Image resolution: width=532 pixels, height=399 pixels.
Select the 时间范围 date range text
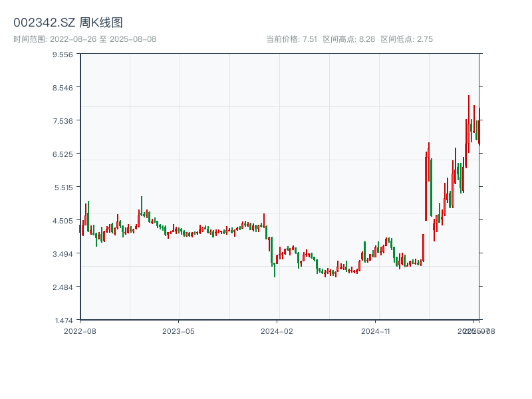85,39
